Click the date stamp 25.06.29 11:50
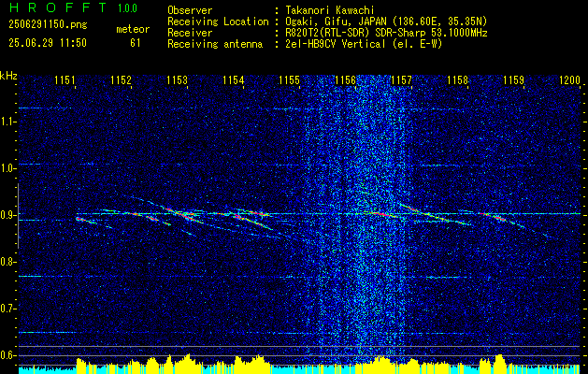 click(48, 43)
